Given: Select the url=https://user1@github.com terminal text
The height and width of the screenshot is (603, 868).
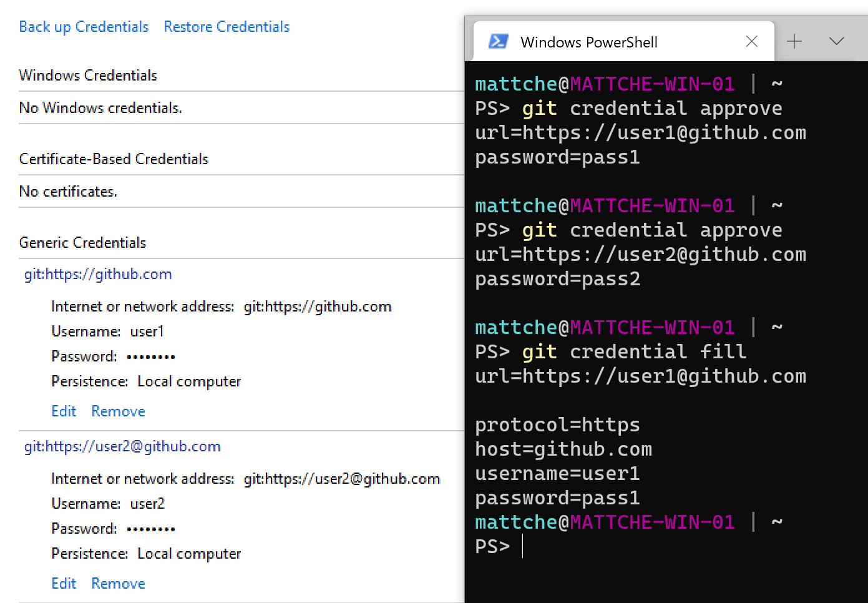Looking at the screenshot, I should 640,376.
